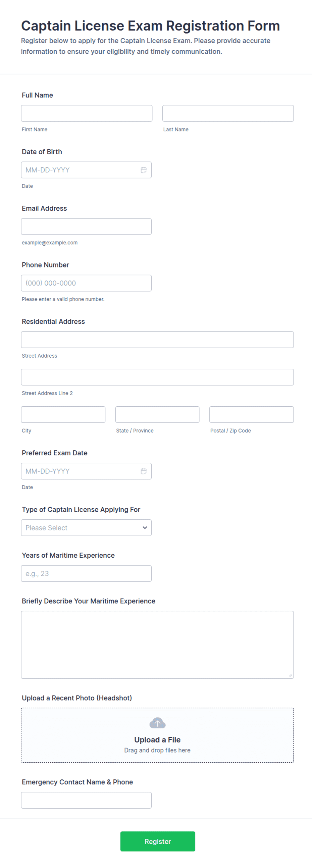Click the dropdown chevron arrow
312x868 pixels.
[145, 528]
